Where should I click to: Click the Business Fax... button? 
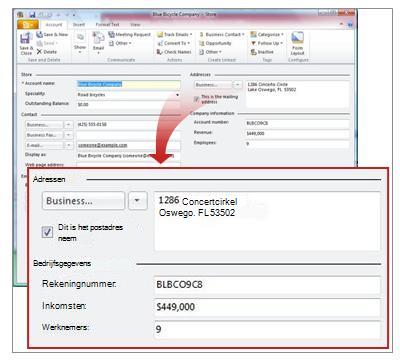(44, 135)
